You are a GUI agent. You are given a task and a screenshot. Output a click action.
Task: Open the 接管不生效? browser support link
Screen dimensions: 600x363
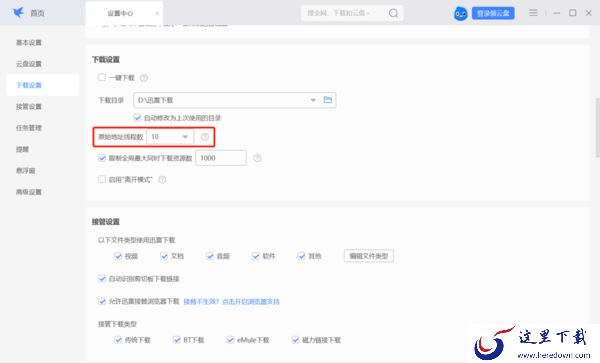231,302
